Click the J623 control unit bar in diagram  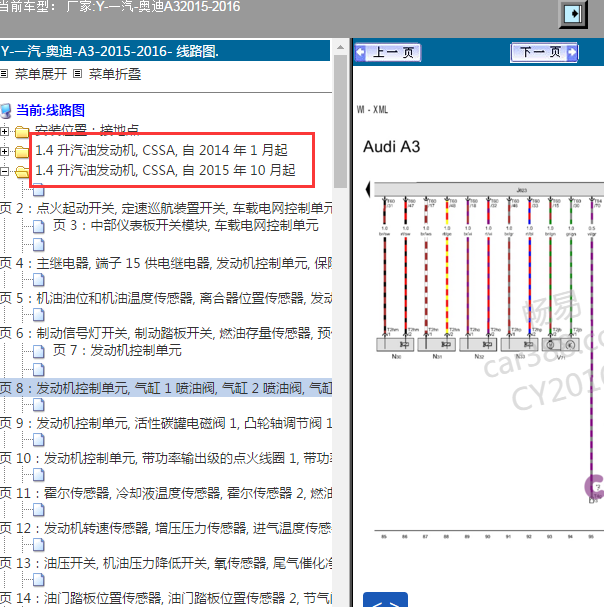tap(489, 190)
